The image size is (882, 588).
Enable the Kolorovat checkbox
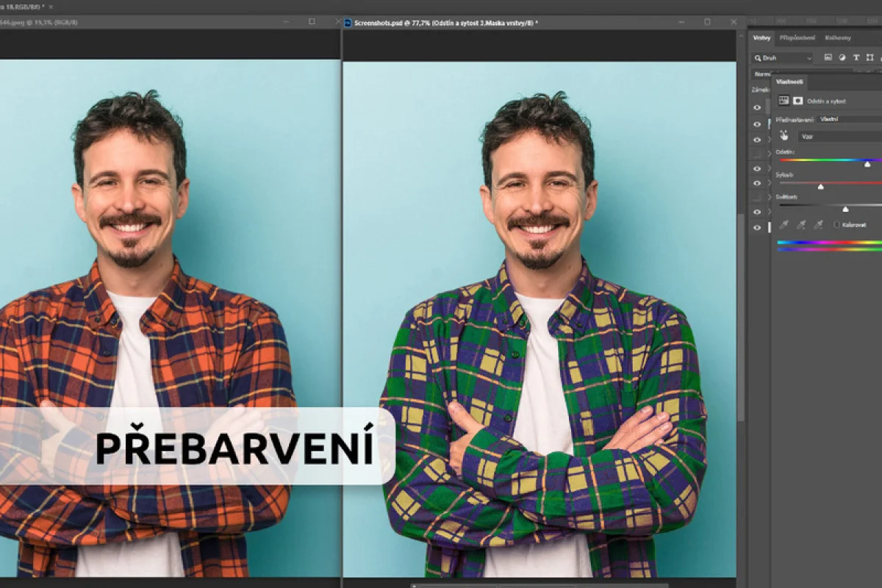click(837, 225)
